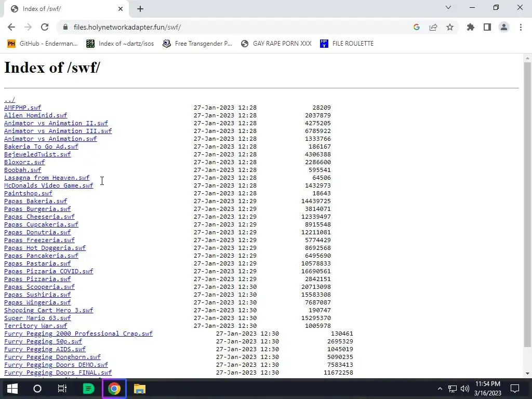532x399 pixels.
Task: Click the browser forward arrow
Action: click(x=28, y=27)
